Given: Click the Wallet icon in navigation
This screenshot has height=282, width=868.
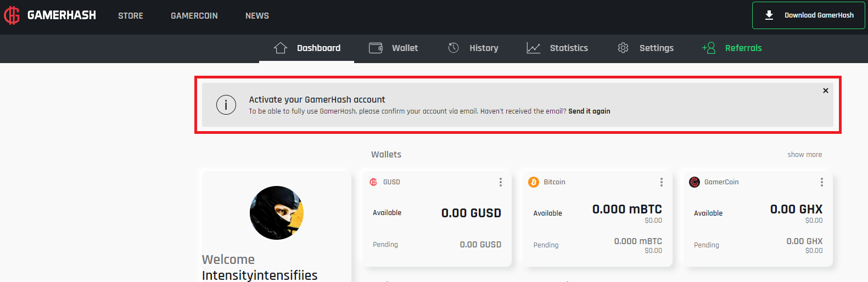Looking at the screenshot, I should (376, 48).
